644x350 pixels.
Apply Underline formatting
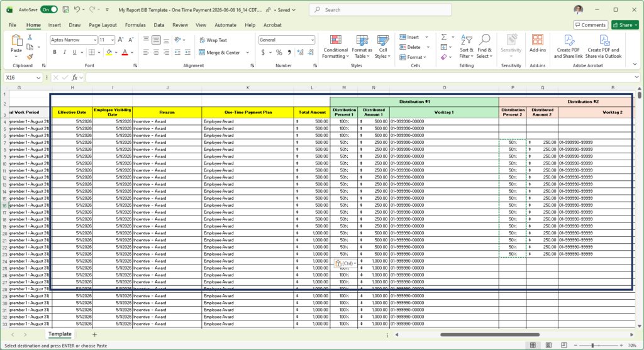click(x=74, y=53)
